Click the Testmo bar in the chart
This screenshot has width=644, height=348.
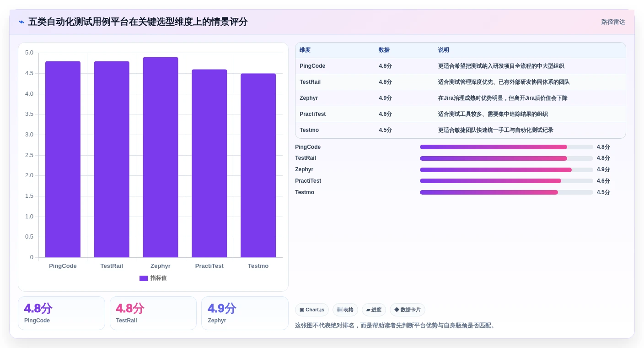258,165
